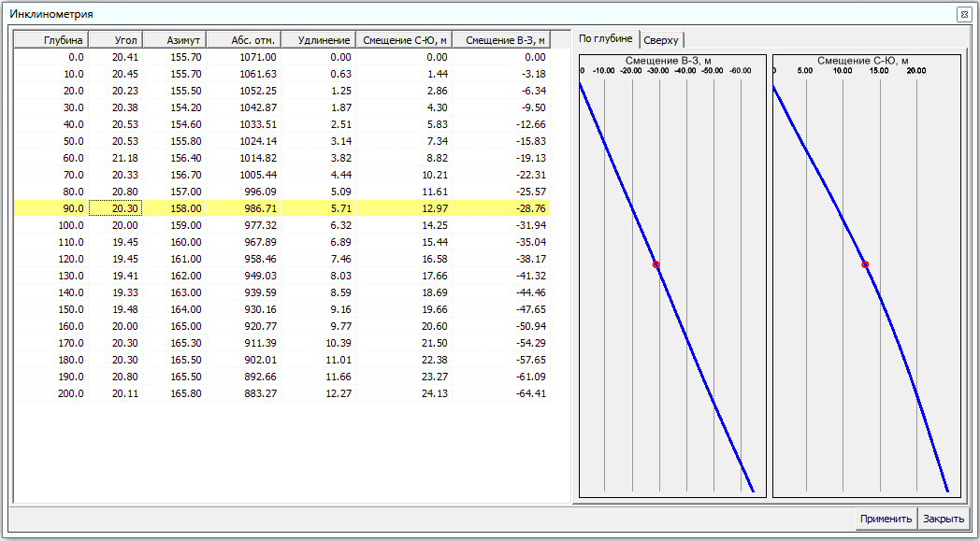Click the red marker on С-Ю plot
Screen dimensions: 980x541
pos(865,264)
